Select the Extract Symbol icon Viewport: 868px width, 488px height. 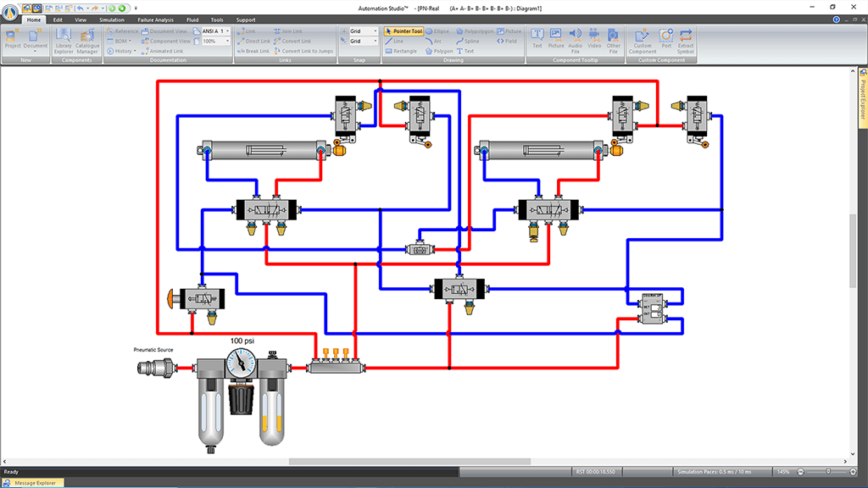pyautogui.click(x=686, y=39)
